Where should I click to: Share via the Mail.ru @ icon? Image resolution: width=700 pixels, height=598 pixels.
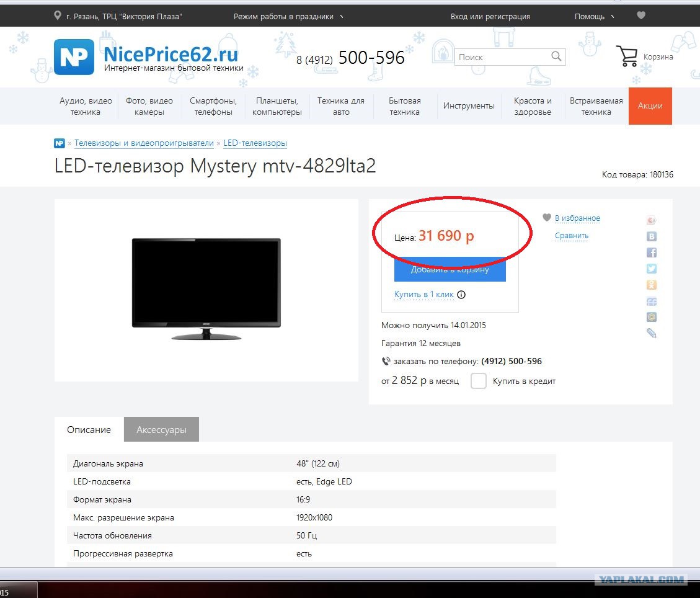652,317
